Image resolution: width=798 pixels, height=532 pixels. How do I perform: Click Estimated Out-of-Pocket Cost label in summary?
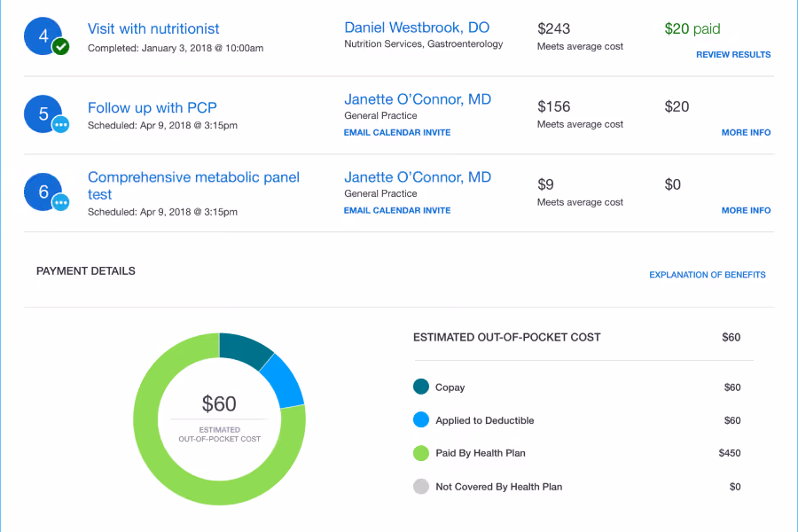(x=507, y=337)
